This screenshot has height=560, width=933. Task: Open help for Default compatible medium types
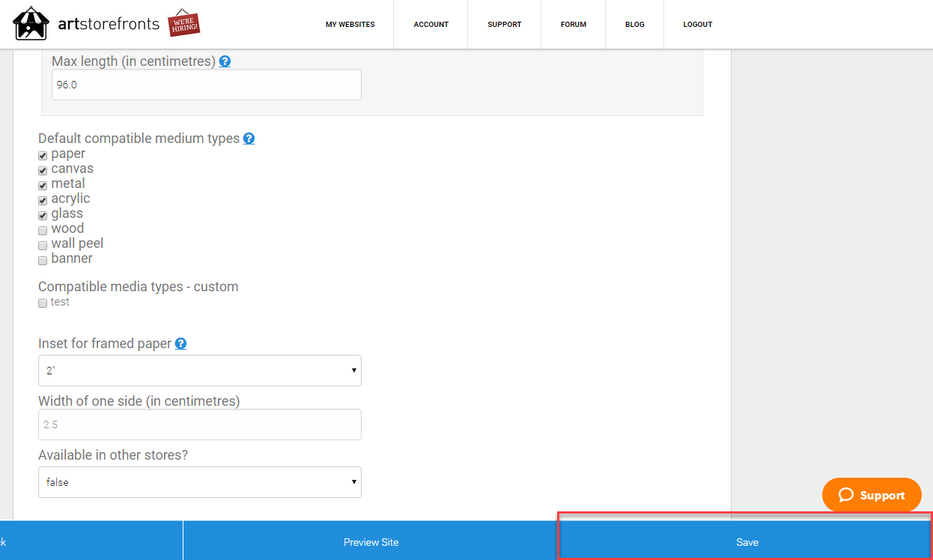coord(249,139)
